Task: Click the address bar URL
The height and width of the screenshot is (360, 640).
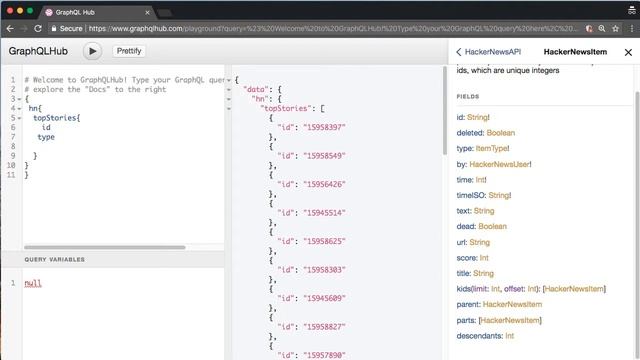Action: (333, 29)
